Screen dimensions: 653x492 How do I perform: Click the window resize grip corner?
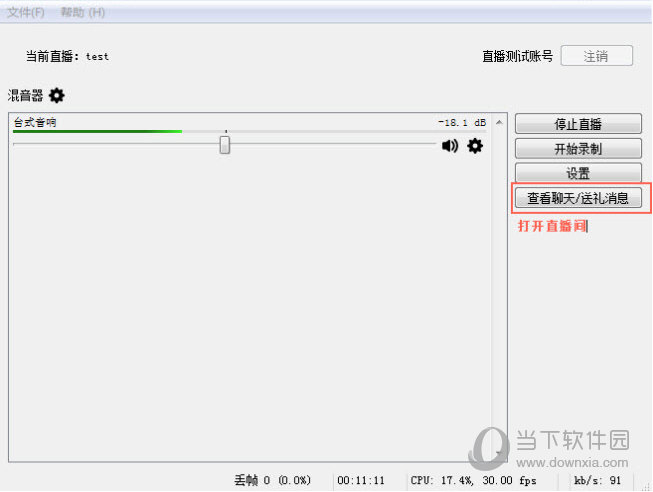point(647,485)
